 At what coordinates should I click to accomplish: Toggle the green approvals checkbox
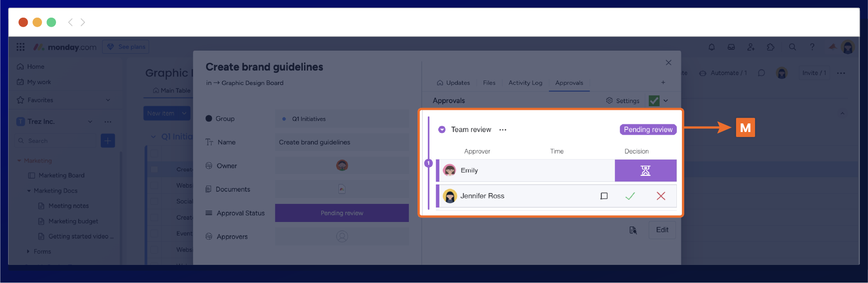[654, 100]
